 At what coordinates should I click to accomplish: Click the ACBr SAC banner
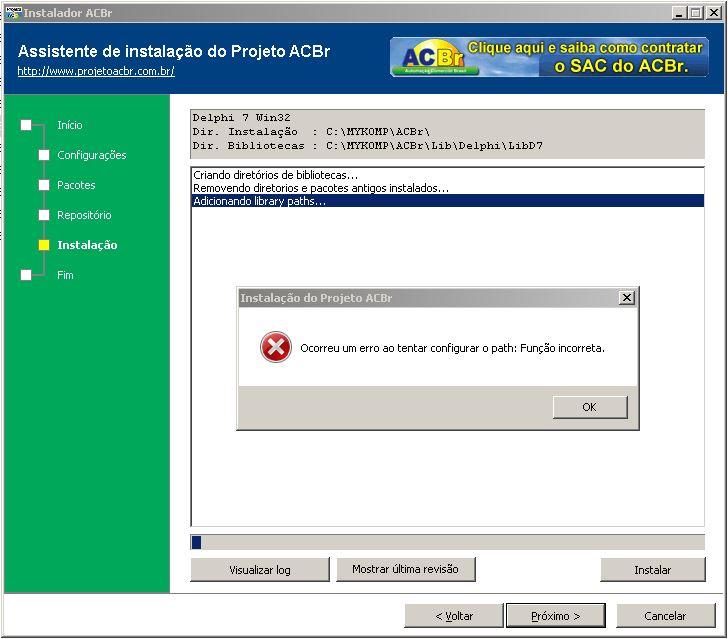(549, 57)
